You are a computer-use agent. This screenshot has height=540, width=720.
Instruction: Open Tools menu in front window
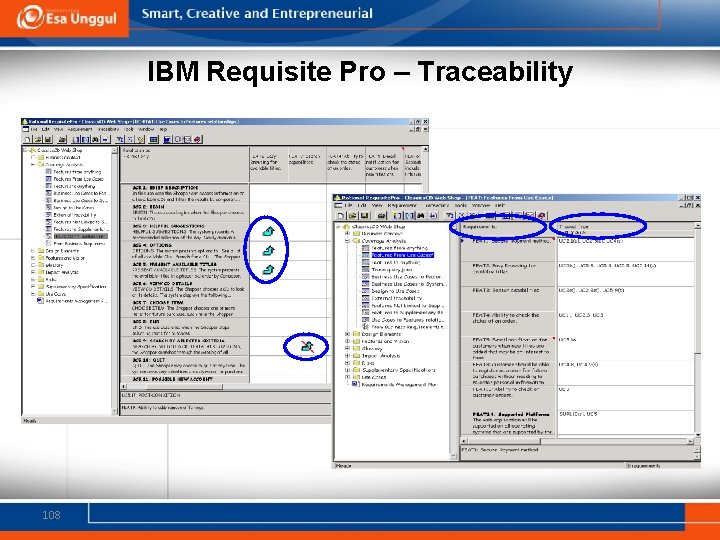pos(461,206)
